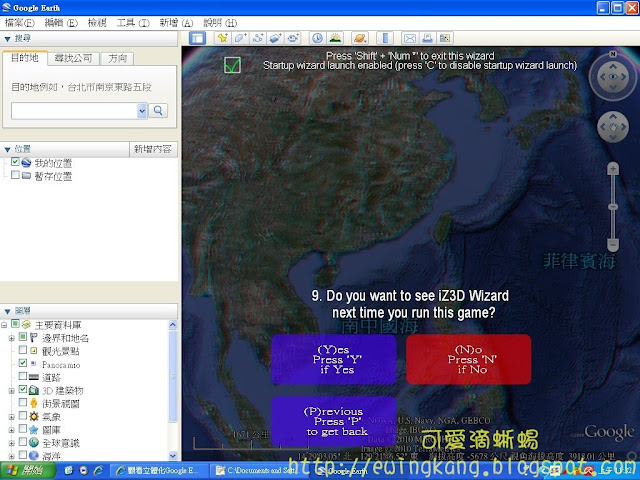
Task: Open the View in Google Maps icon
Action: click(445, 38)
